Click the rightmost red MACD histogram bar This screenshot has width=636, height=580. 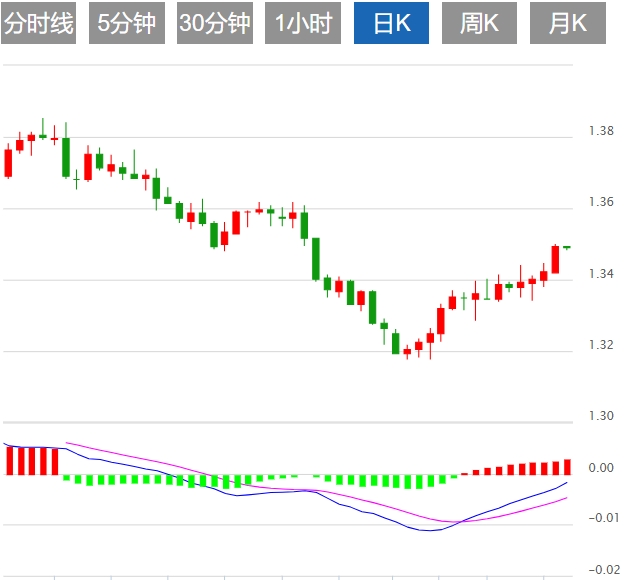click(567, 467)
